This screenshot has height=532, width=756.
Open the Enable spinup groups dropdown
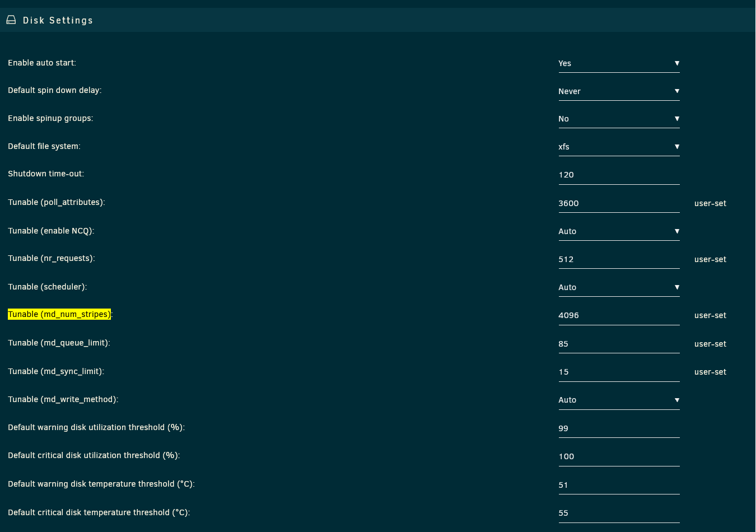tap(618, 119)
